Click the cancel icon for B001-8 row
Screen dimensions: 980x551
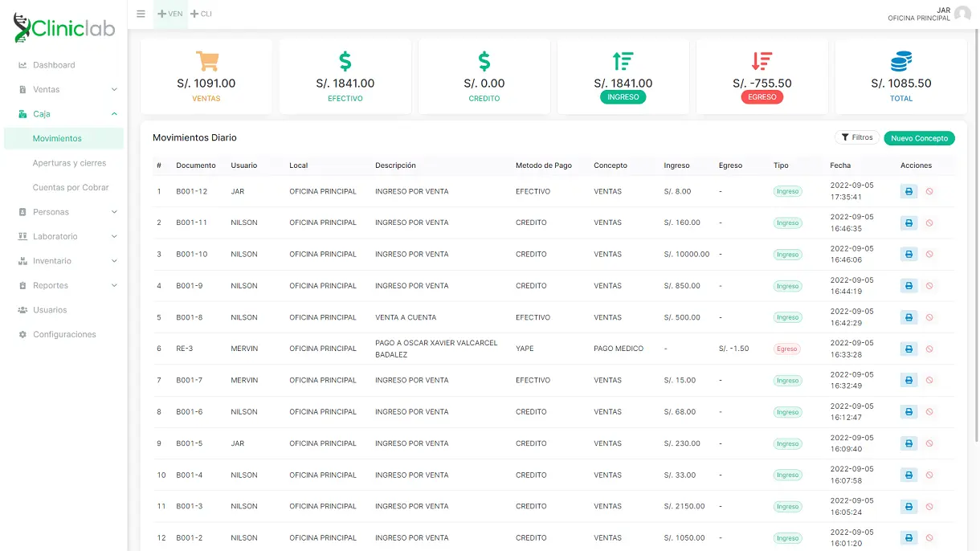click(x=929, y=317)
